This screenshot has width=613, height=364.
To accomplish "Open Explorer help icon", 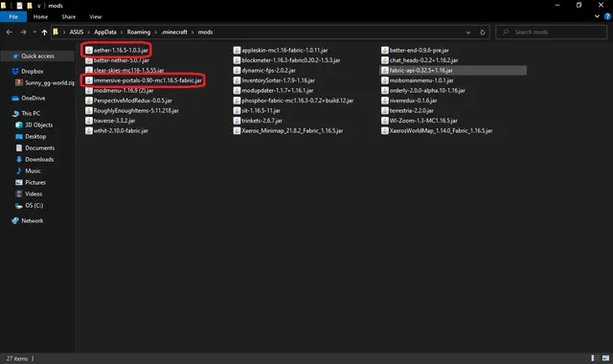I will tap(607, 16).
